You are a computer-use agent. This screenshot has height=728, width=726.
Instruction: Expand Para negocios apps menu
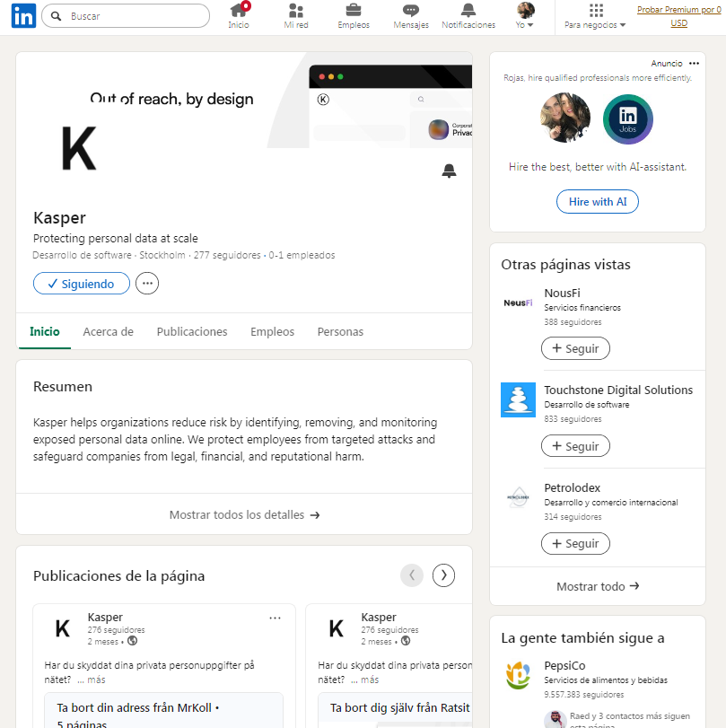pos(595,16)
